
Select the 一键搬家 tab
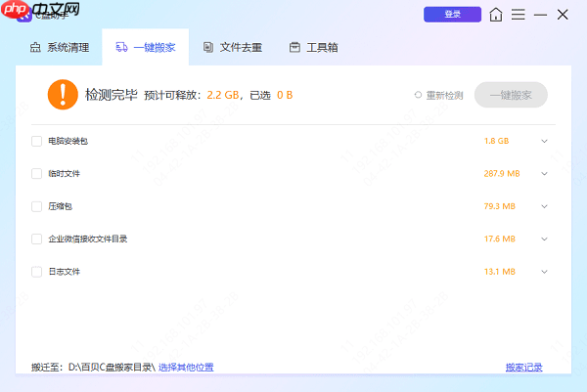click(145, 48)
